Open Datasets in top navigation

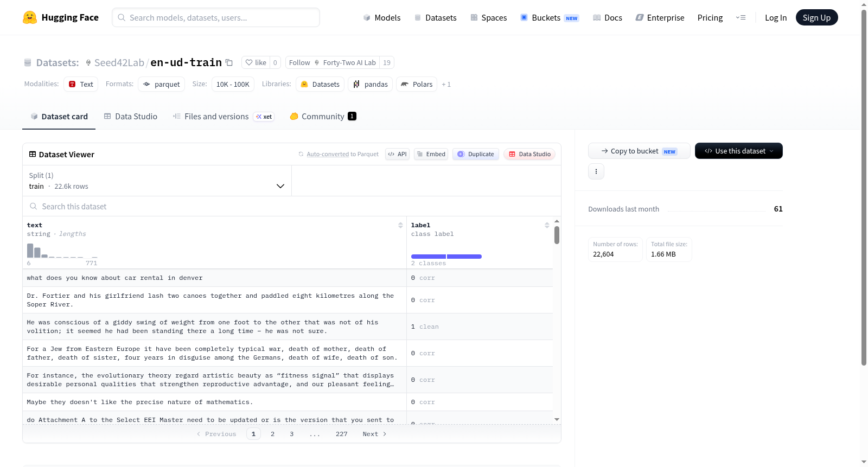point(436,17)
